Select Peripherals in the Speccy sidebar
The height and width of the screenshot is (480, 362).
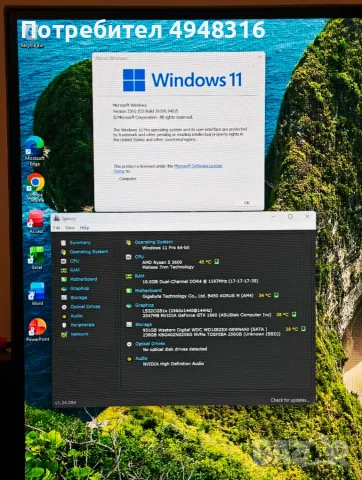(78, 325)
